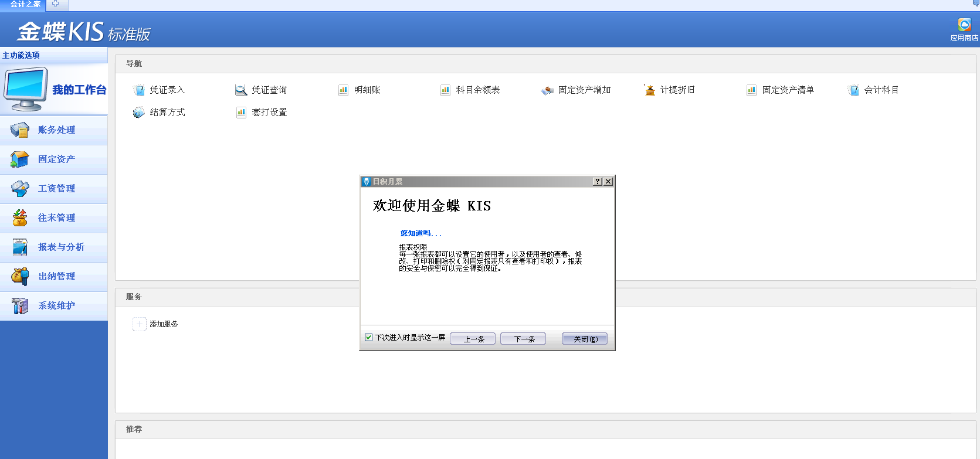Select the 工资管理 sidebar icon
The image size is (980, 459).
[20, 188]
